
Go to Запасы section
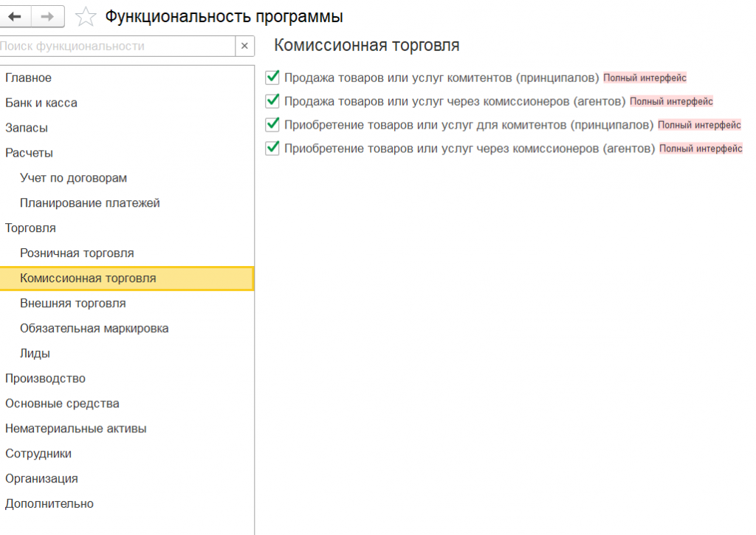click(x=27, y=128)
